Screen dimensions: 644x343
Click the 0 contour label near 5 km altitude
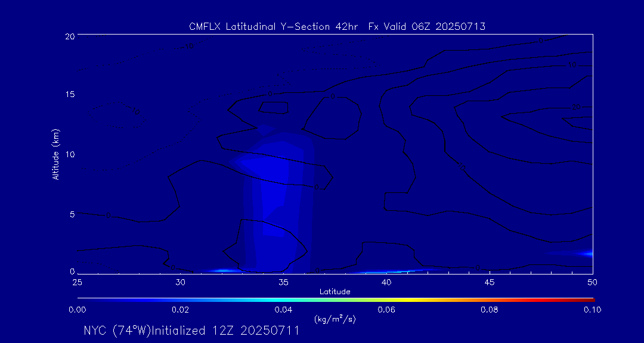pyautogui.click(x=109, y=215)
